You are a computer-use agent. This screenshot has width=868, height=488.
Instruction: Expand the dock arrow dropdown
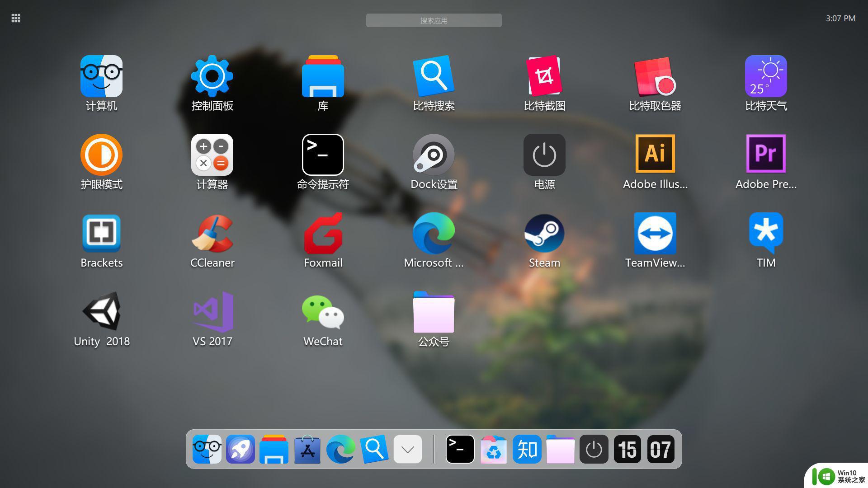pyautogui.click(x=408, y=450)
